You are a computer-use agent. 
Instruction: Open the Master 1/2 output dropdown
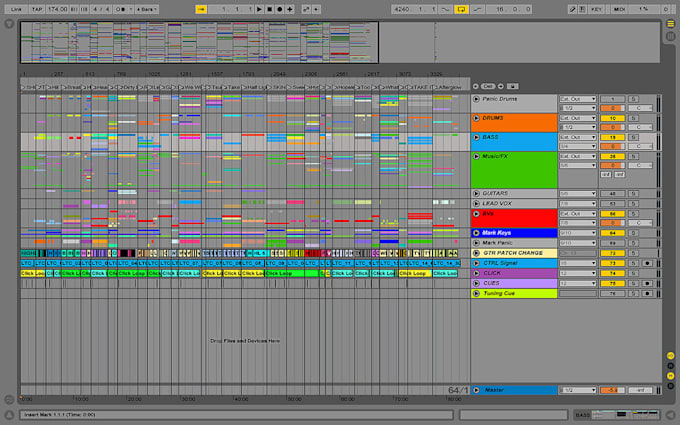578,390
